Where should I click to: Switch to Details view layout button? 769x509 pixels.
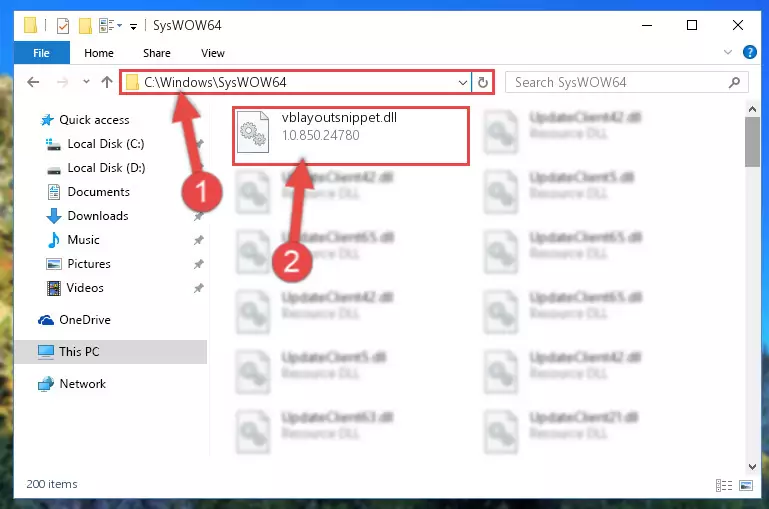pos(723,485)
